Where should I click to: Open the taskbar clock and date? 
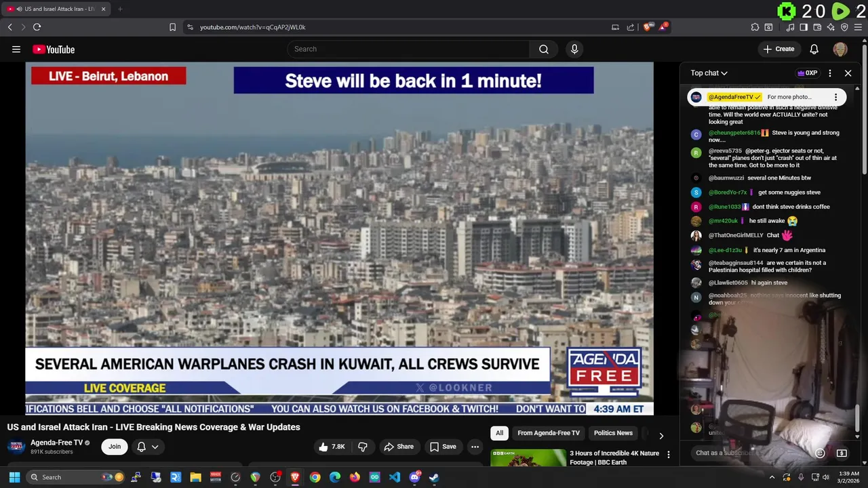[x=848, y=477]
